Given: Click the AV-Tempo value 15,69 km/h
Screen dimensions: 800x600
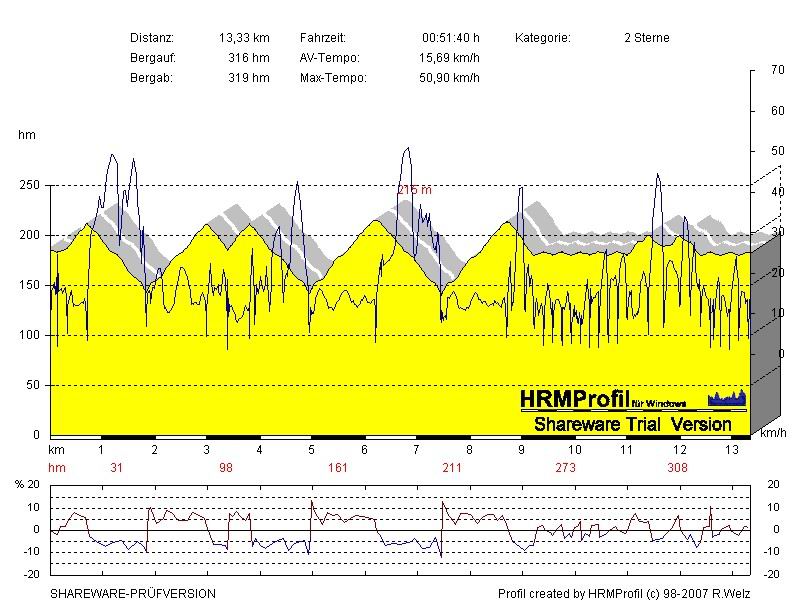Looking at the screenshot, I should pyautogui.click(x=449, y=58).
